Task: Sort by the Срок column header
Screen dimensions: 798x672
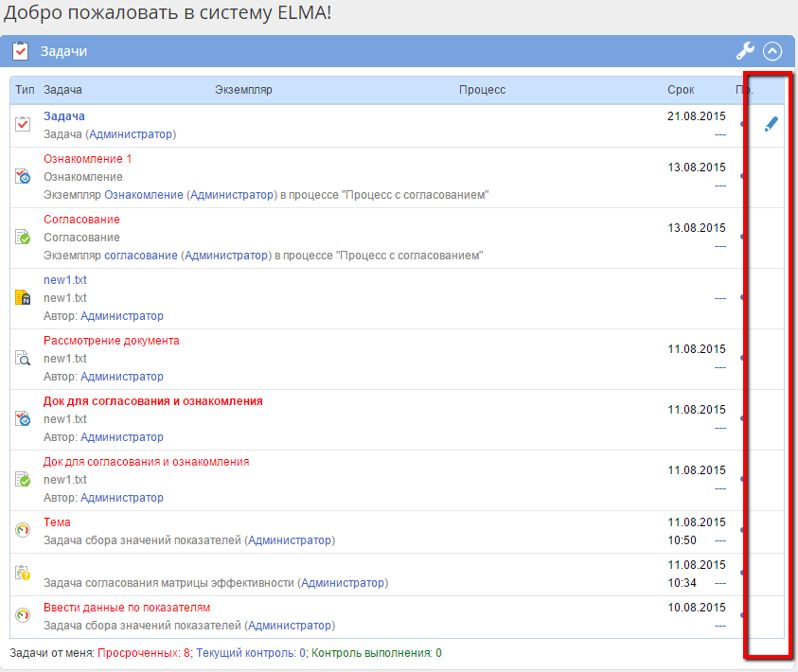Action: (681, 90)
